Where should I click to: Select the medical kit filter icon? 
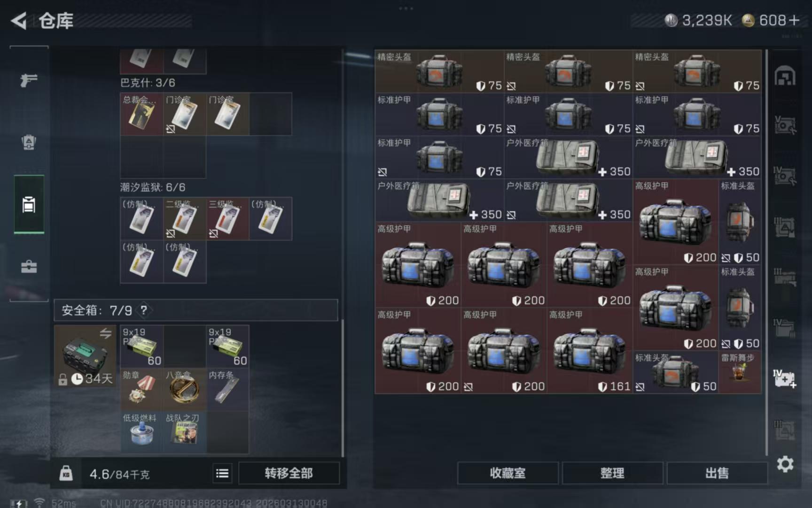point(785,378)
